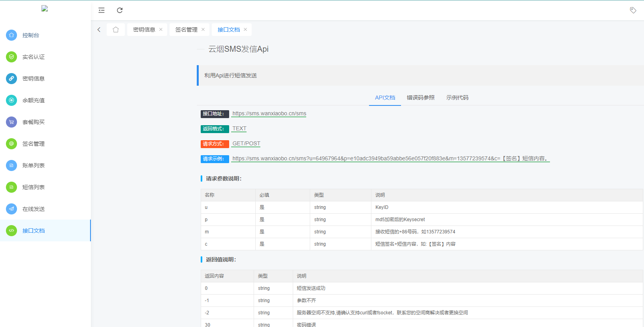Viewport: 644px width, 327px height.
Task: Click the 实名认证 shield icon
Action: [x=11, y=57]
